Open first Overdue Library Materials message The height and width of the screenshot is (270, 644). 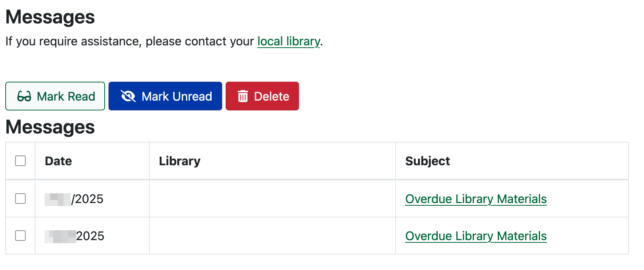(476, 199)
